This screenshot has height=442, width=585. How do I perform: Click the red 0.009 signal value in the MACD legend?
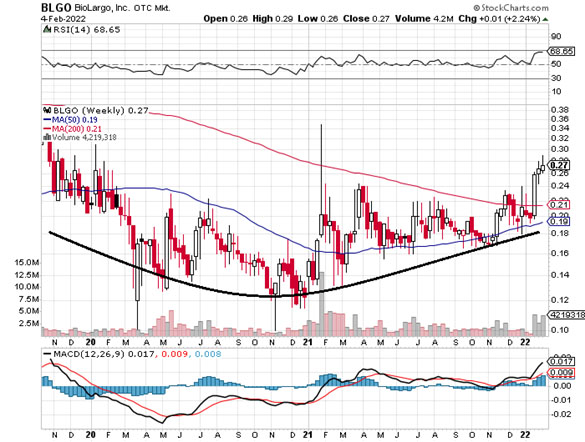pos(174,354)
